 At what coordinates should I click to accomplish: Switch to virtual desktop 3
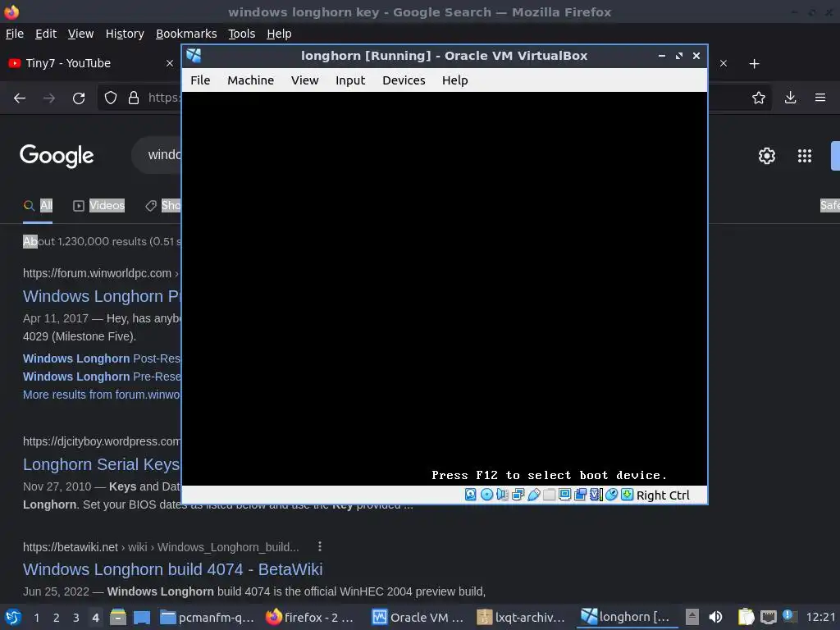76,618
